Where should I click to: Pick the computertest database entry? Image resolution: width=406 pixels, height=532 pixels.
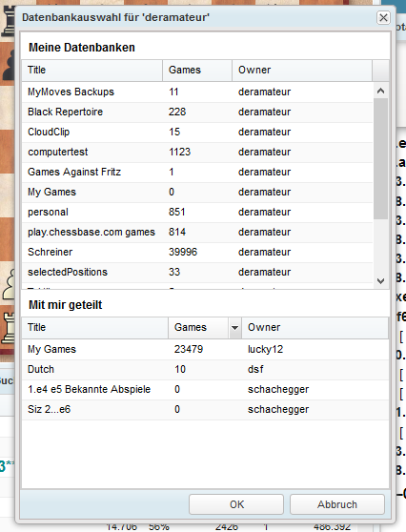(197, 152)
